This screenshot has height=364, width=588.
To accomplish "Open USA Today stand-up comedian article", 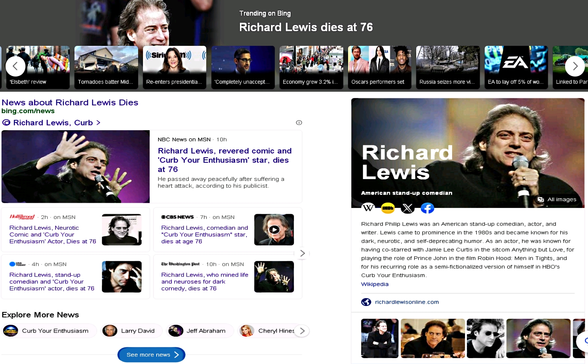I will point(52,282).
